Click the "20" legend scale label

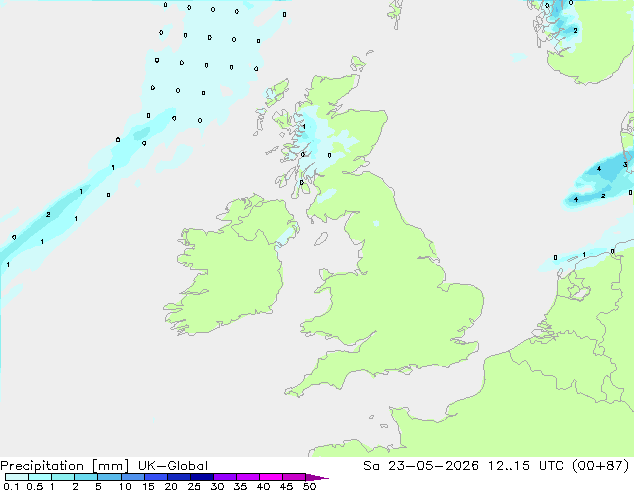[x=171, y=486]
